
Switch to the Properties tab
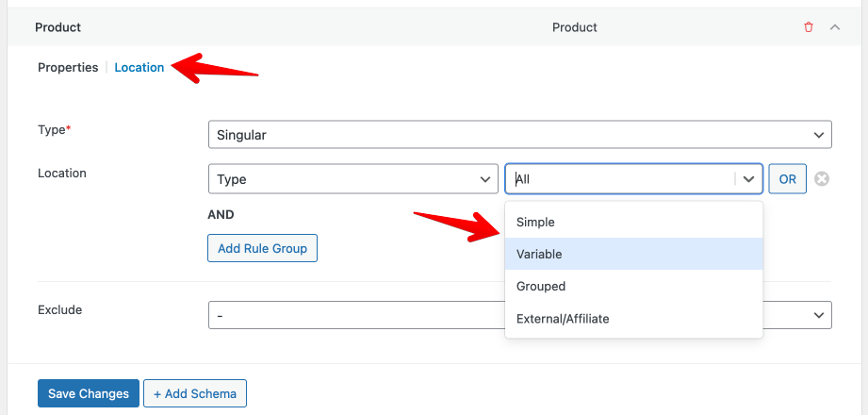[68, 68]
